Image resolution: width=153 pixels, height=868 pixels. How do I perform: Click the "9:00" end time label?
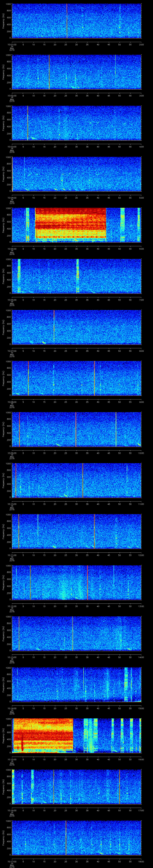[141, 402]
